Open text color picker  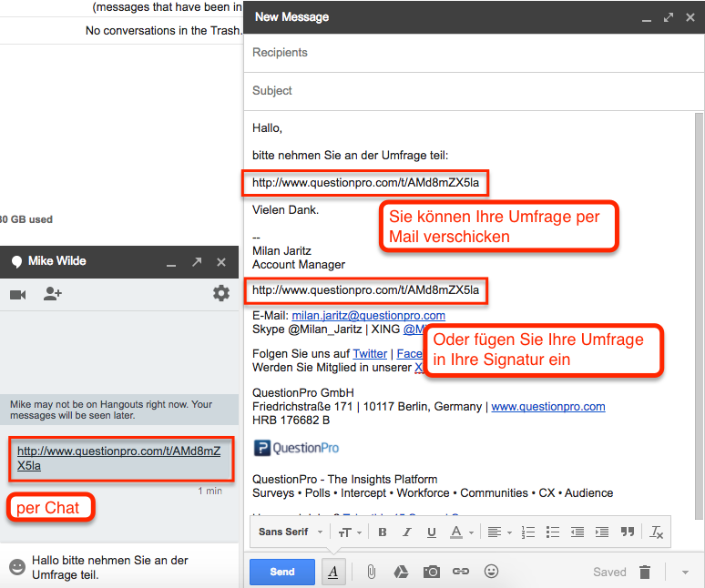click(x=461, y=532)
